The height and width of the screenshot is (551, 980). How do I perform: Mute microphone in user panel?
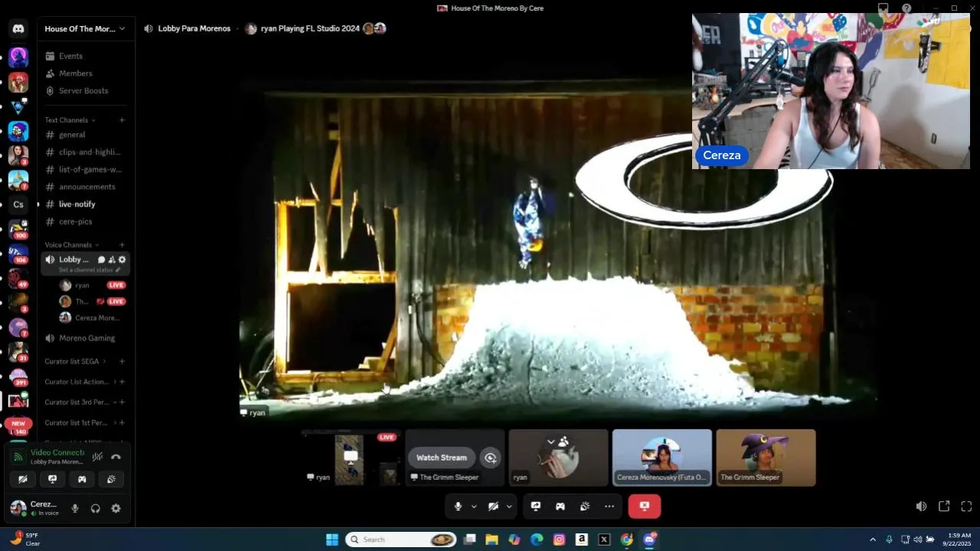pyautogui.click(x=75, y=508)
